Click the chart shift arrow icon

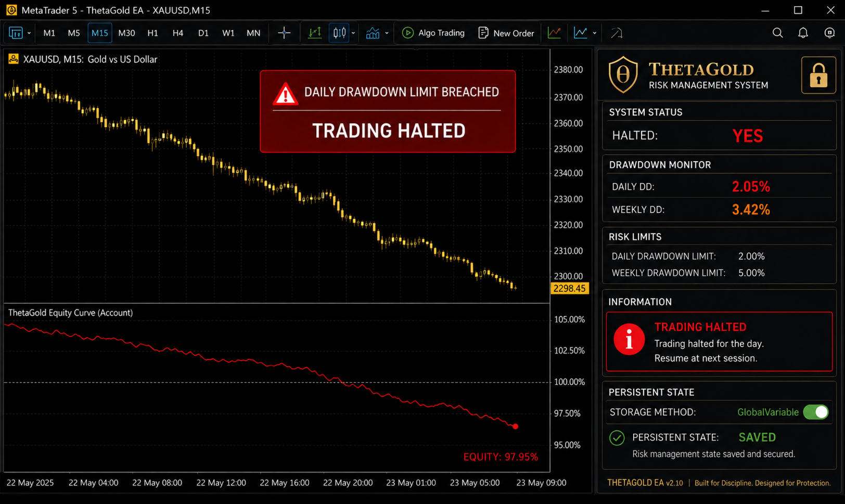tap(617, 33)
